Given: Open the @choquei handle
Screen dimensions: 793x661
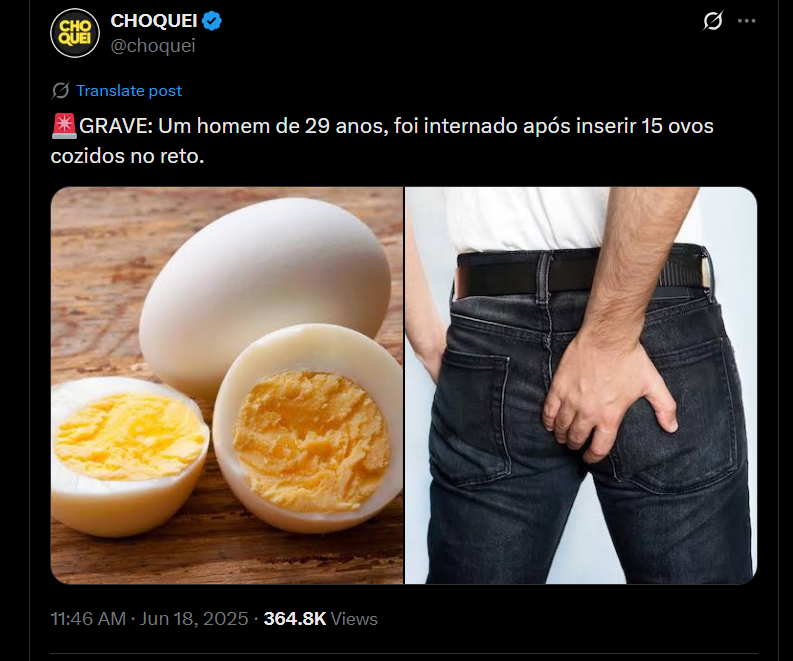Looking at the screenshot, I should 153,46.
